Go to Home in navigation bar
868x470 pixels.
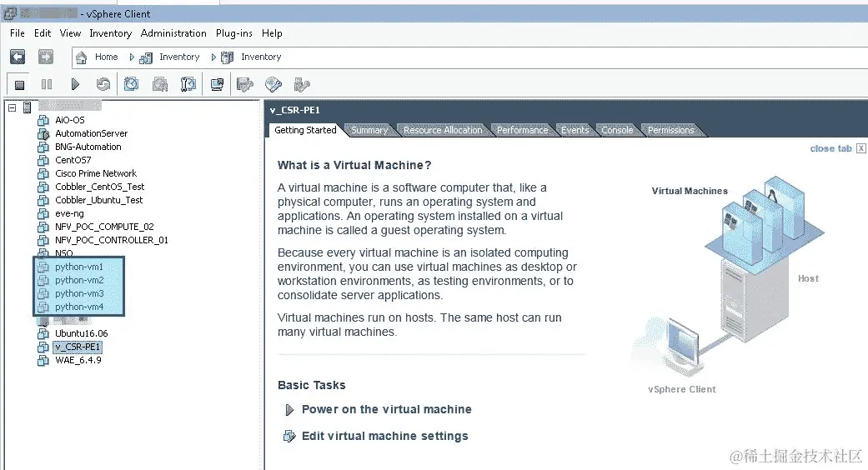point(106,57)
